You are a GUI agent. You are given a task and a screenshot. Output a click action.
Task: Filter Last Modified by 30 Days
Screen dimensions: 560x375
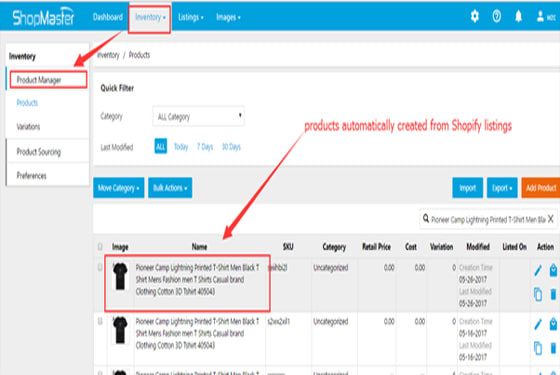(231, 147)
